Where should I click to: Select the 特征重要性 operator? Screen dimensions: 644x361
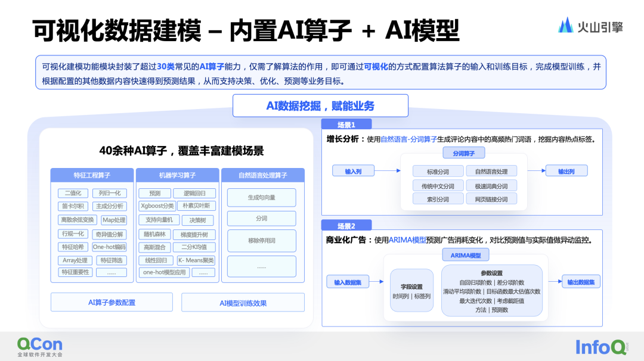pos(75,272)
